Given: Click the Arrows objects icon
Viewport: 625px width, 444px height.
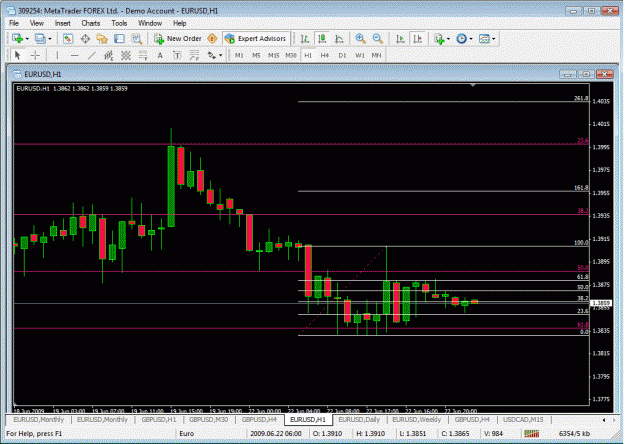Looking at the screenshot, I should 211,55.
